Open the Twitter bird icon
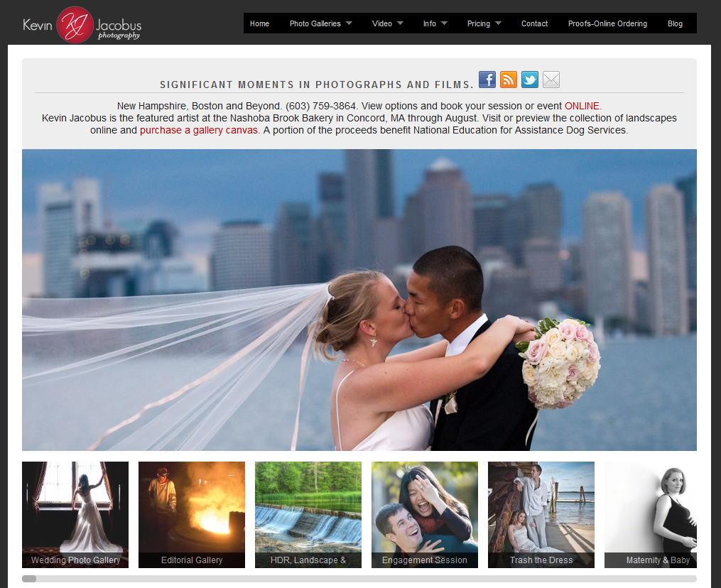The width and height of the screenshot is (721, 588). 530,80
